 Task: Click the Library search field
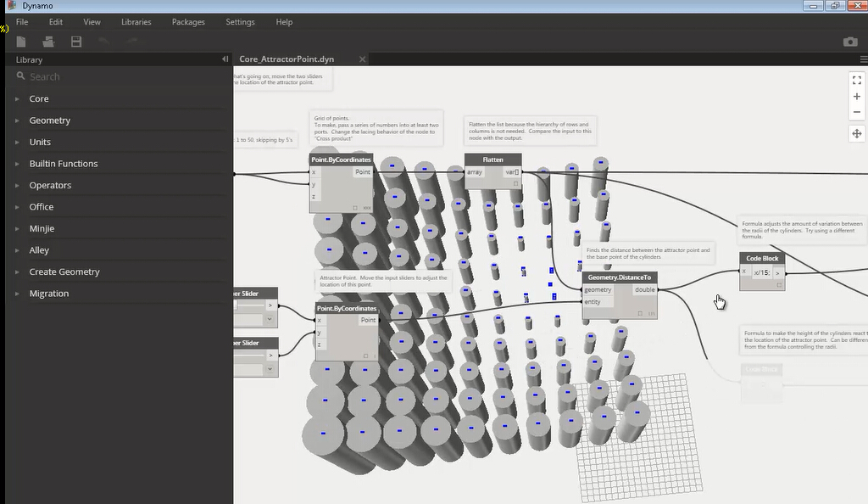(119, 76)
